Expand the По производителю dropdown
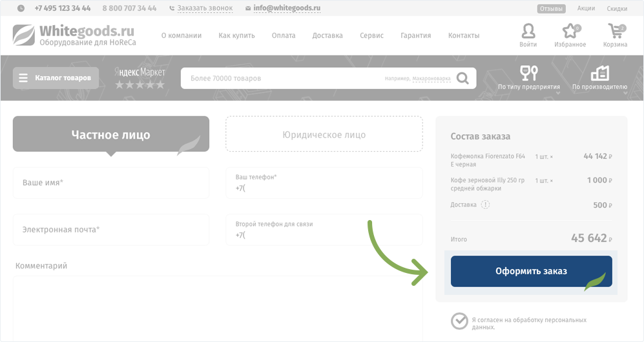Image resolution: width=644 pixels, height=342 pixels. click(599, 77)
